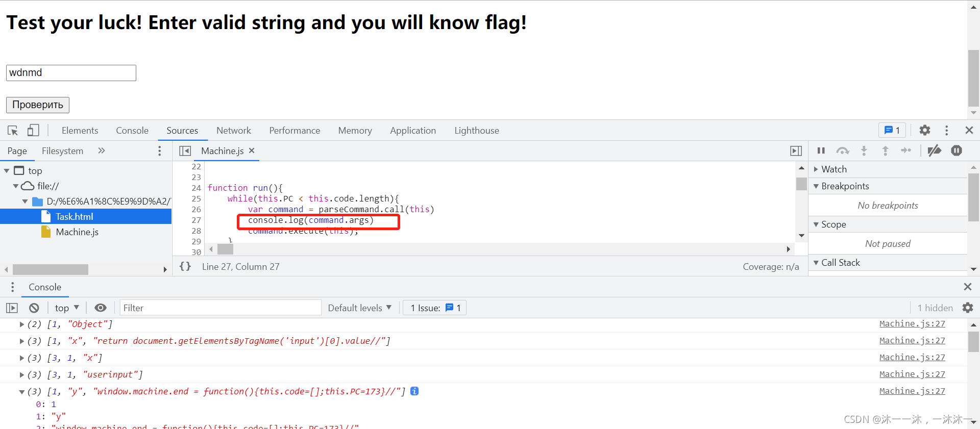
Task: Click the 1 Issue button in console
Action: pos(435,308)
